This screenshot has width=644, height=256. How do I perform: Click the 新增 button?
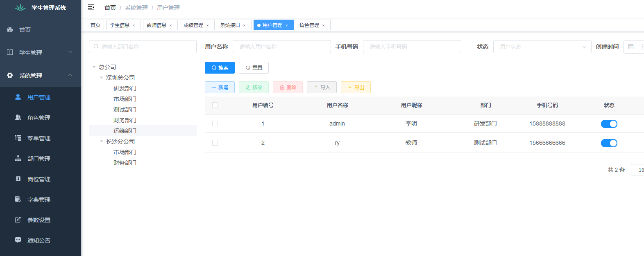point(220,87)
